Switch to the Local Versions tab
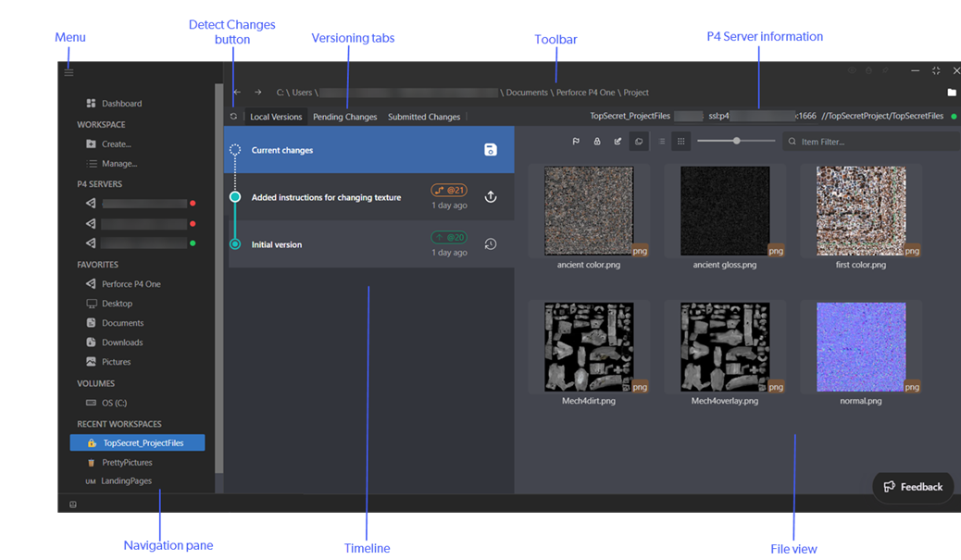Screen dimensions: 961x560 tap(276, 117)
